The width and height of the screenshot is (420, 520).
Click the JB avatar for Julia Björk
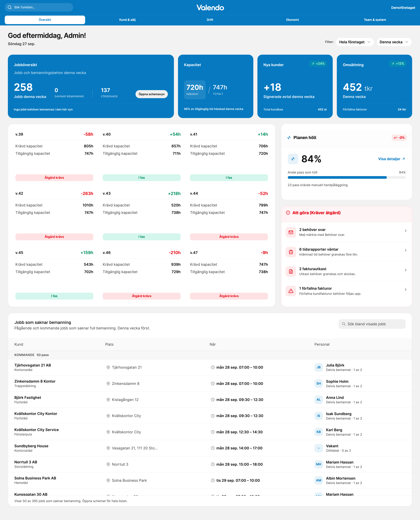pyautogui.click(x=319, y=367)
